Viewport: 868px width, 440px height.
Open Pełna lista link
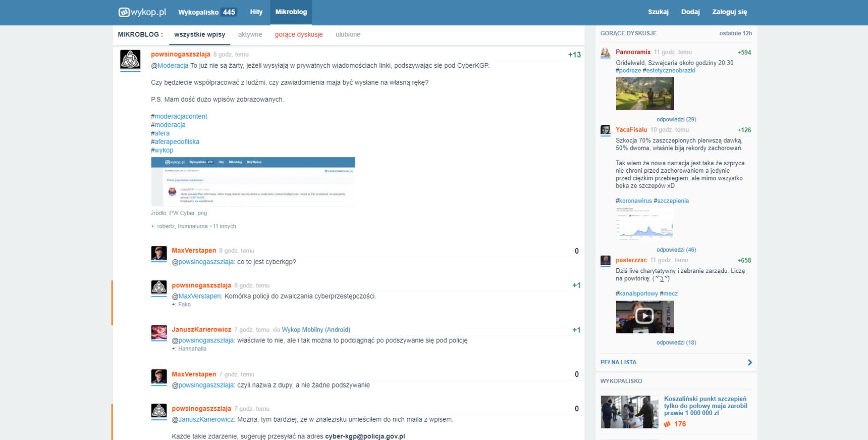point(618,362)
